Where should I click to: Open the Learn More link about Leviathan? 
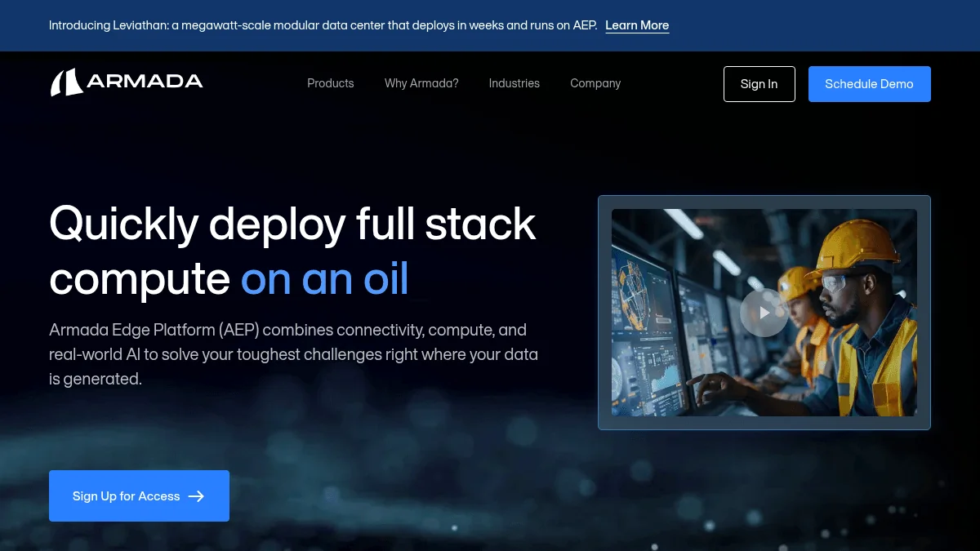point(637,25)
